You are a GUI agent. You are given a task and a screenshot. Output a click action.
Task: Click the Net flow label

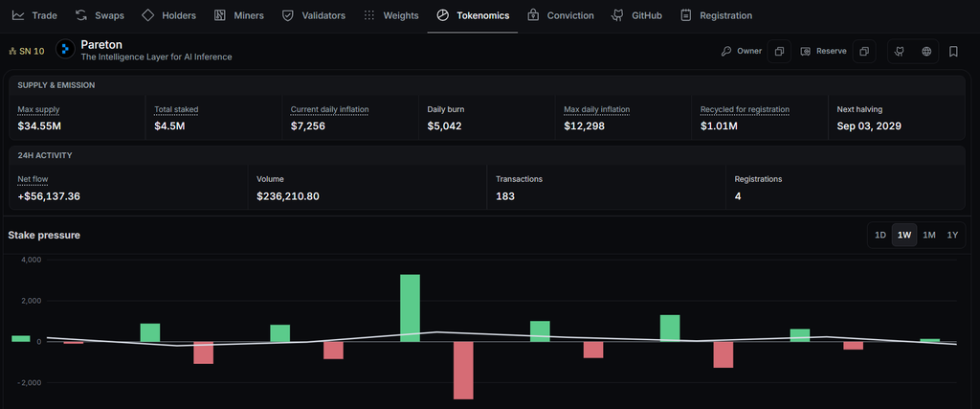click(x=33, y=179)
